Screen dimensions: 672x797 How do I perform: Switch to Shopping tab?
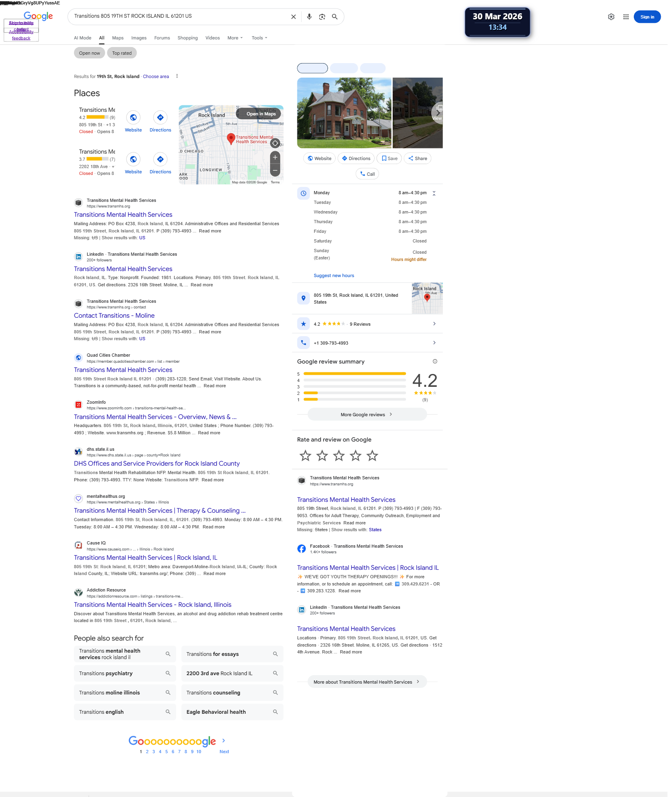[188, 38]
